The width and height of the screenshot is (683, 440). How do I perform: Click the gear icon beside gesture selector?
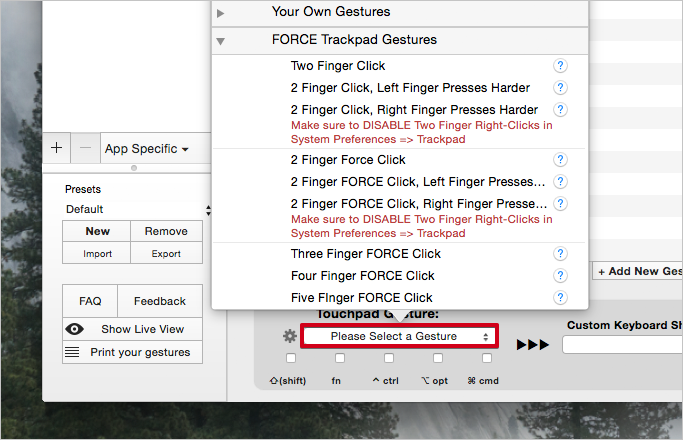[x=290, y=336]
